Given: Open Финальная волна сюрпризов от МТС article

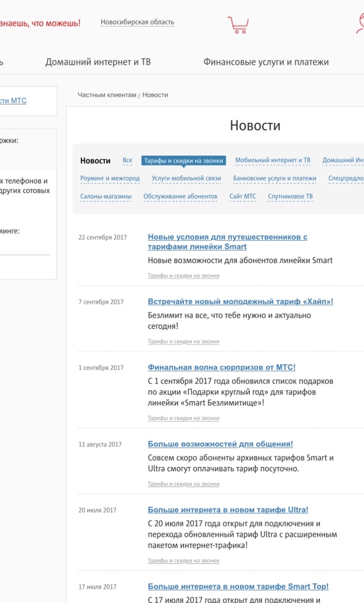Looking at the screenshot, I should 222,367.
